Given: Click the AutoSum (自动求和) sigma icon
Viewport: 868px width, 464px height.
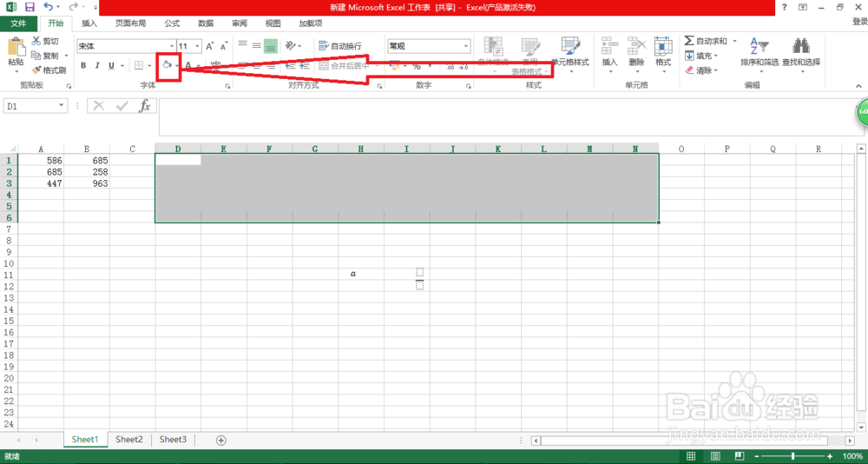Looking at the screenshot, I should click(689, 41).
